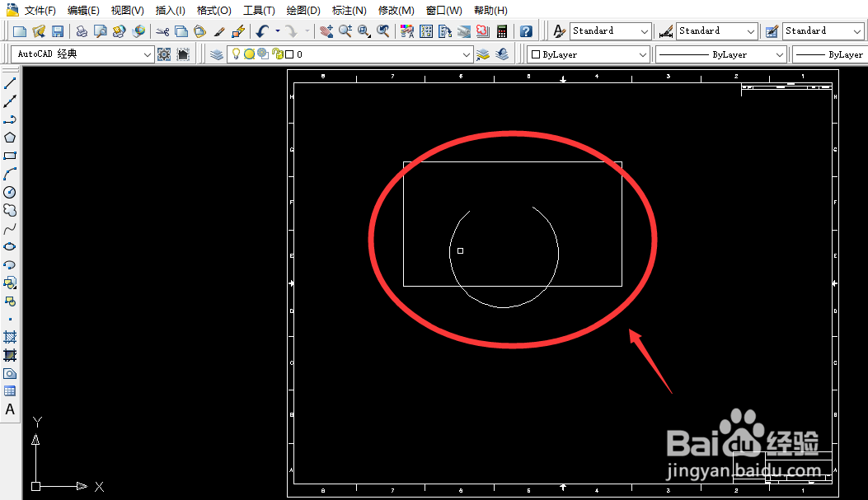The width and height of the screenshot is (868, 500).
Task: Open the layer 0 dropdown list
Action: pos(466,54)
